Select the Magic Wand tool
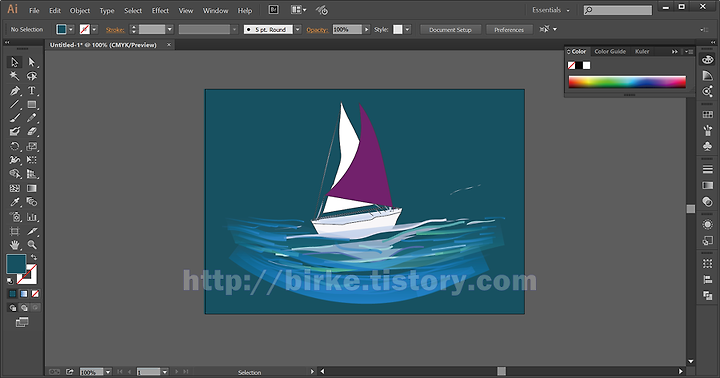Image resolution: width=720 pixels, height=378 pixels. coord(15,76)
